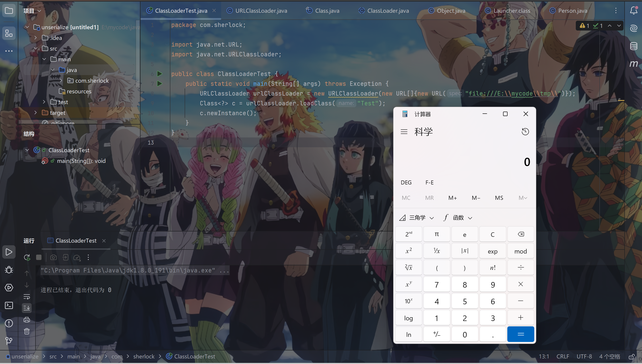
Task: Click calculator digit 7
Action: [437, 284]
